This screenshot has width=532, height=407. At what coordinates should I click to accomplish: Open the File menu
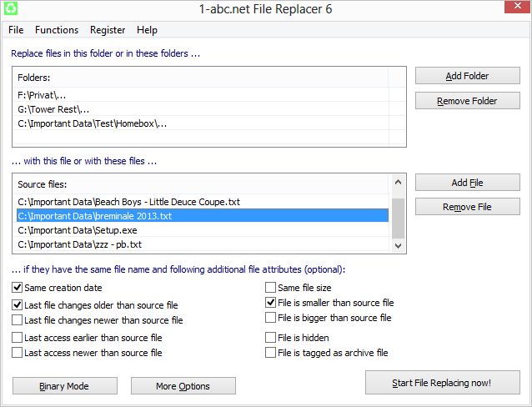pos(16,30)
